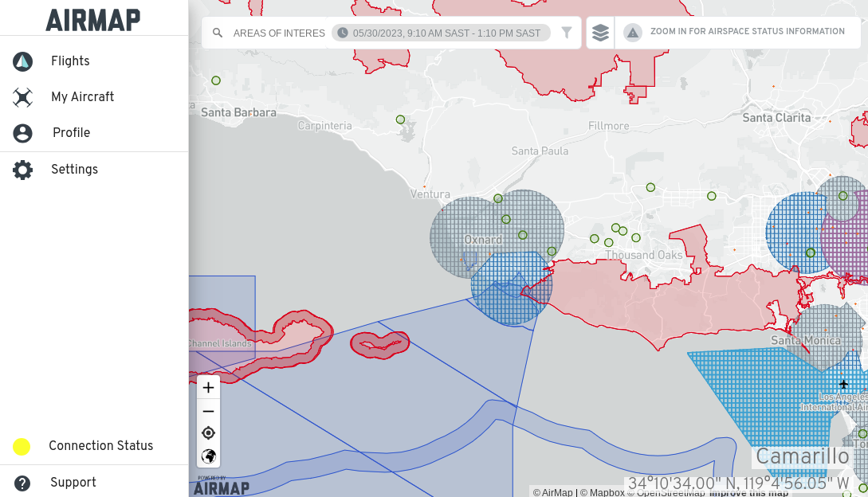
Task: Click the Profile person icon
Action: (x=22, y=133)
